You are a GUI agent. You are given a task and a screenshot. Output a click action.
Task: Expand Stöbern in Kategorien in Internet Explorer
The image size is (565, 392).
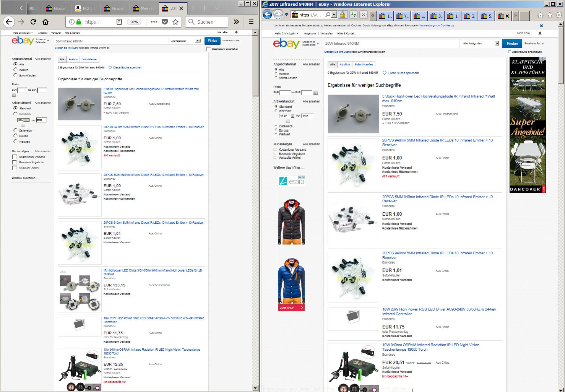click(x=310, y=43)
